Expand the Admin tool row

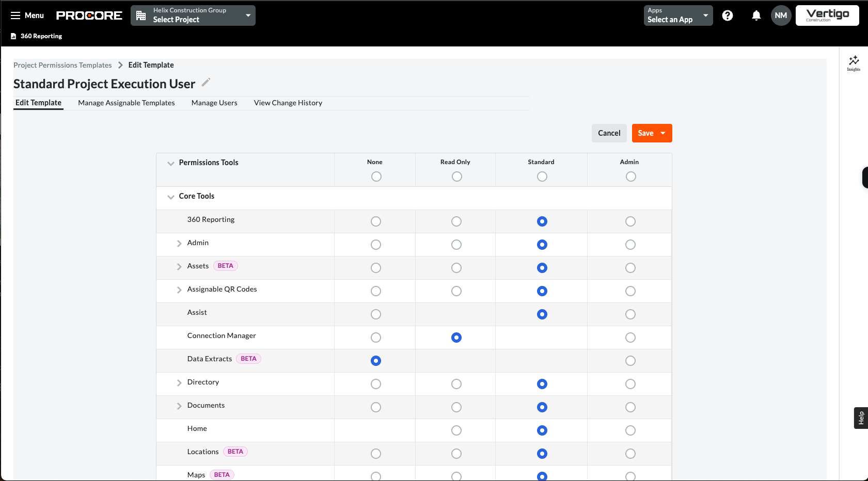pyautogui.click(x=179, y=243)
